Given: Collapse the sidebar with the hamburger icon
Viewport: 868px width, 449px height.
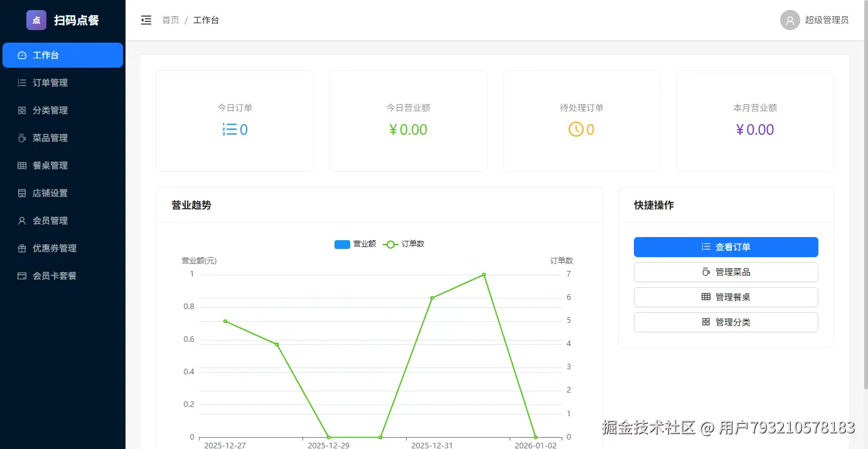Looking at the screenshot, I should point(146,19).
